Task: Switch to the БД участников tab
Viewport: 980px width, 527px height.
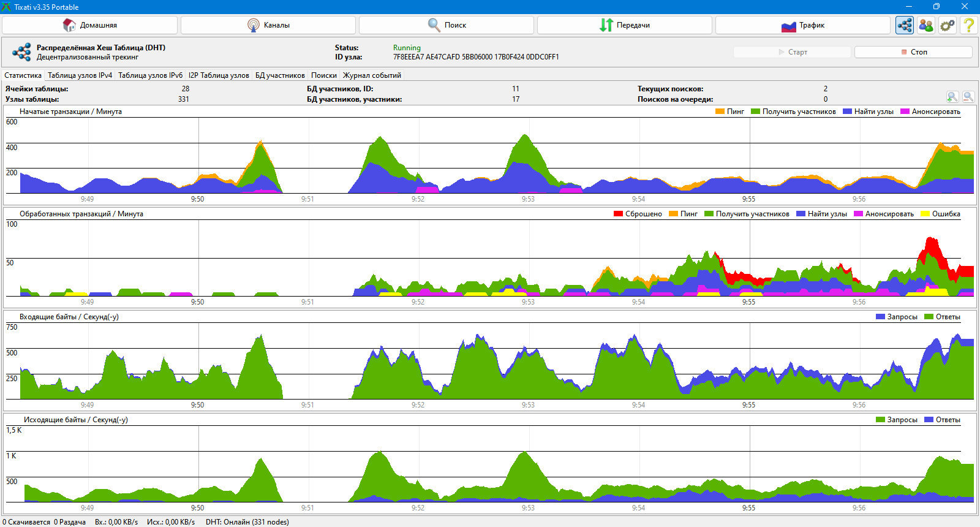Action: (x=280, y=75)
